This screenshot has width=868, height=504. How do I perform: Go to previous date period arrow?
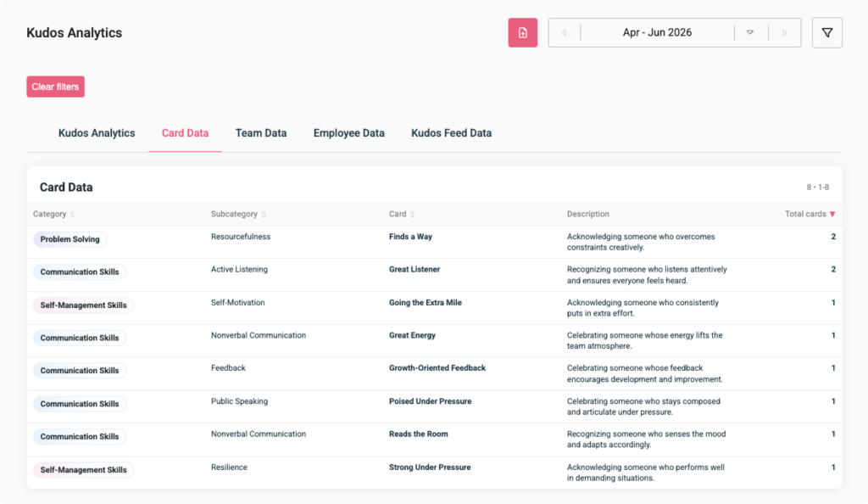[x=564, y=33]
